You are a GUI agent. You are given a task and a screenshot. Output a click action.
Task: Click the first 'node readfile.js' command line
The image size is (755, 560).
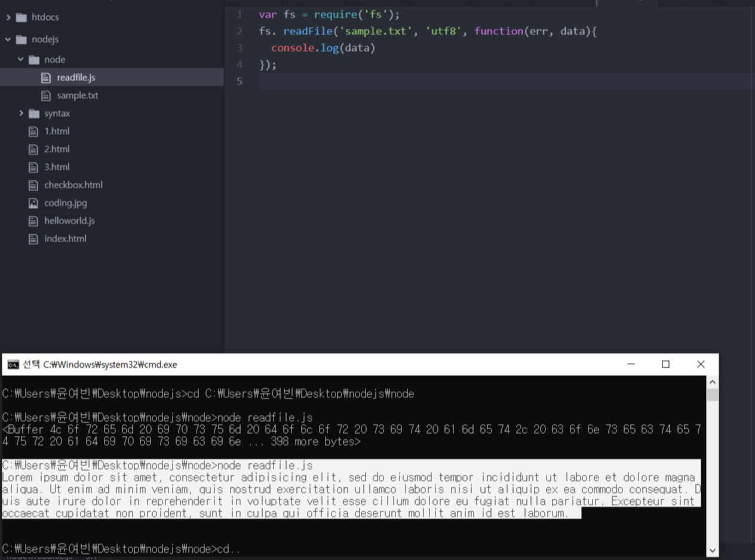pyautogui.click(x=158, y=417)
